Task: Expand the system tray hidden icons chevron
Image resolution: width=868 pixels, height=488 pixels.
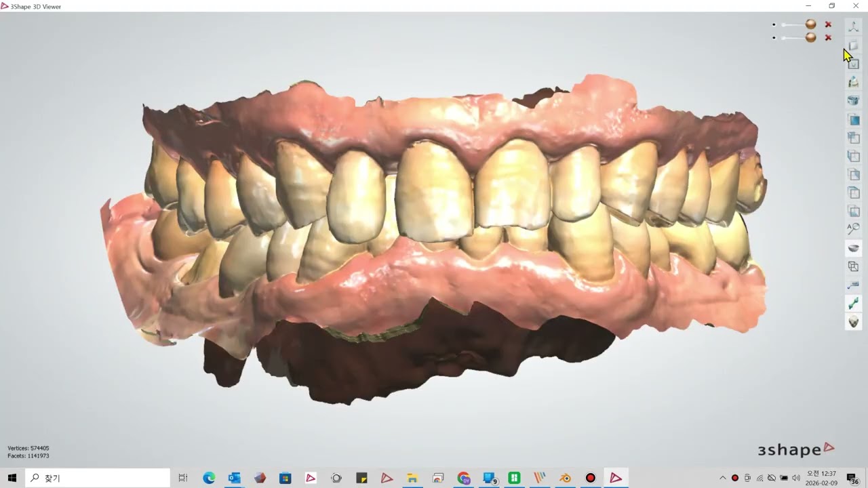Action: [722, 478]
